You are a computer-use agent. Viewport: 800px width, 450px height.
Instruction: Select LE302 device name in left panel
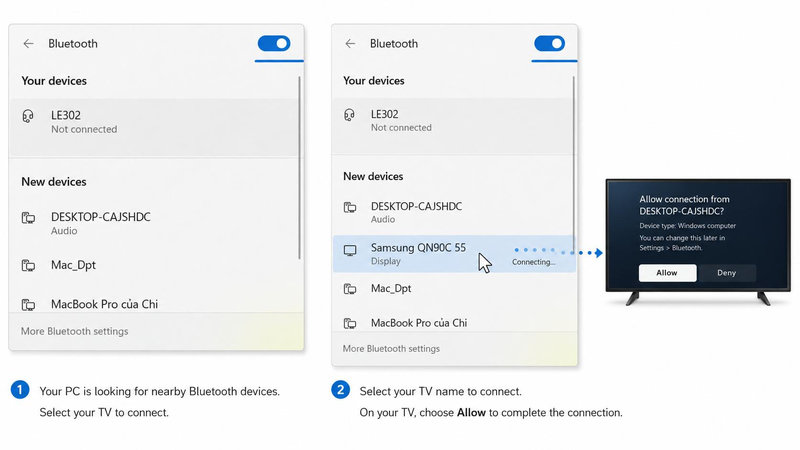pos(66,115)
